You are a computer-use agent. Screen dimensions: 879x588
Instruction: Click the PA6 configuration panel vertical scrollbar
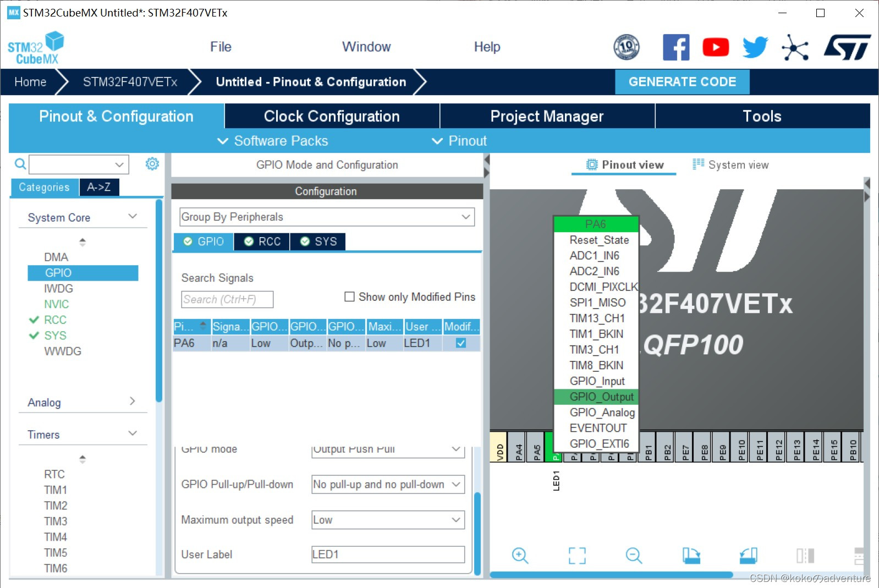click(477, 532)
